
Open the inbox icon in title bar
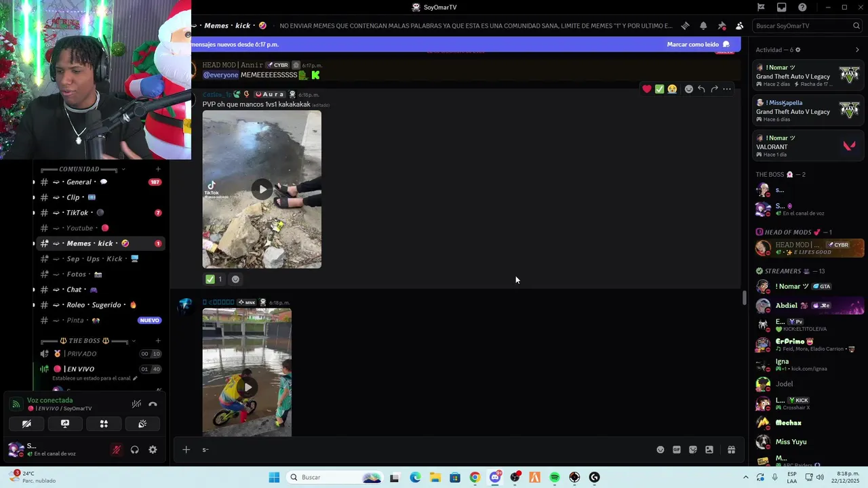click(782, 7)
